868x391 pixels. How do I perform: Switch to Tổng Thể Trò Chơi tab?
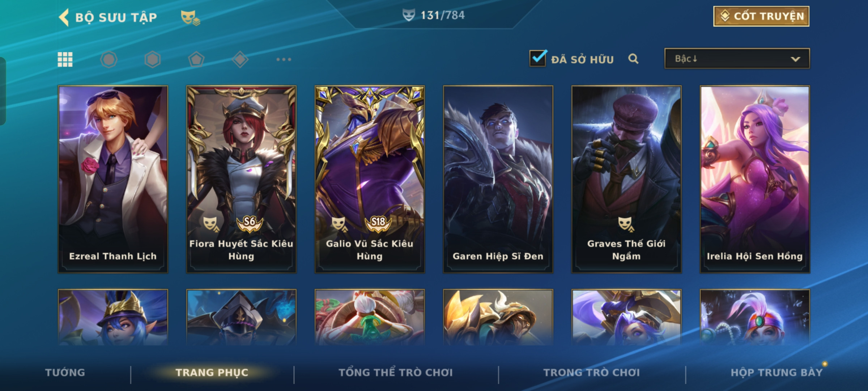pos(396,373)
